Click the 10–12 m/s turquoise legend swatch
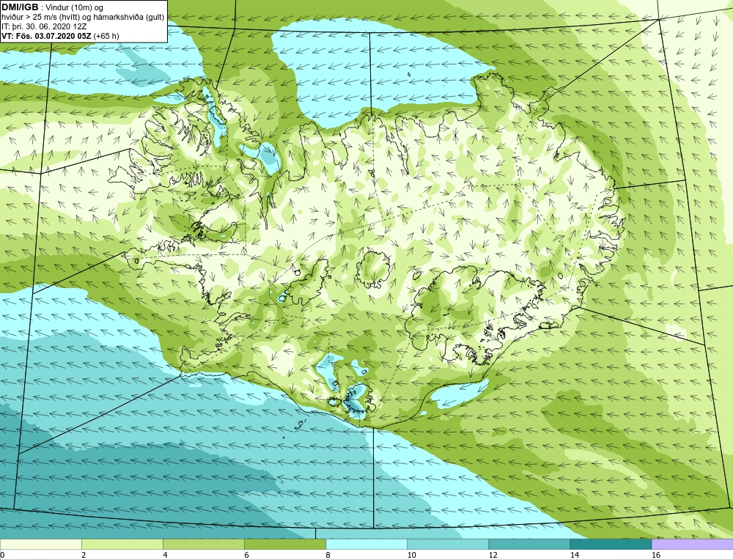 (447, 544)
